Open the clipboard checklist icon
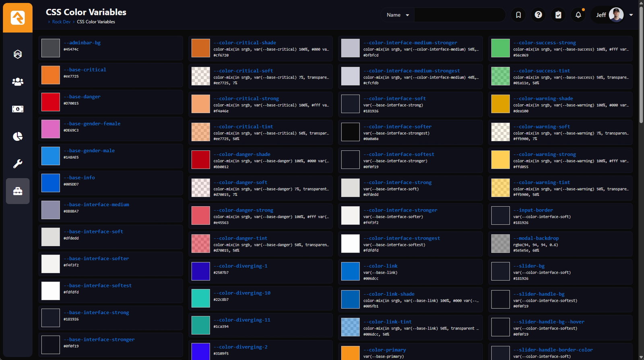Image resolution: width=644 pixels, height=360 pixels. 558,15
